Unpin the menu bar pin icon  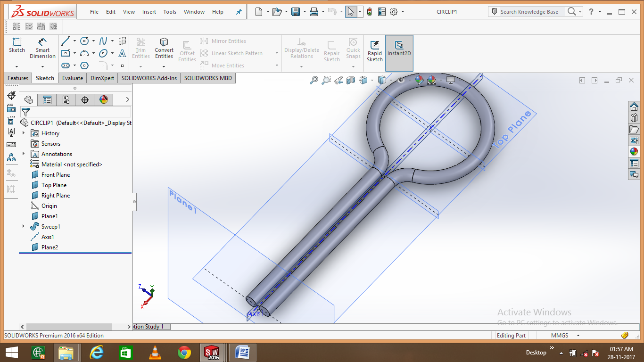(x=239, y=11)
